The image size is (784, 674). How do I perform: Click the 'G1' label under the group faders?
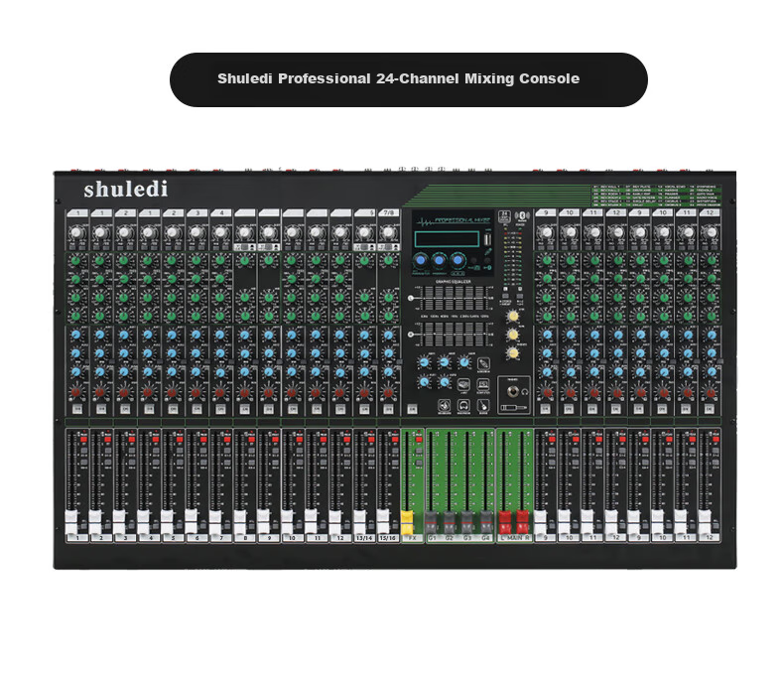(x=433, y=538)
